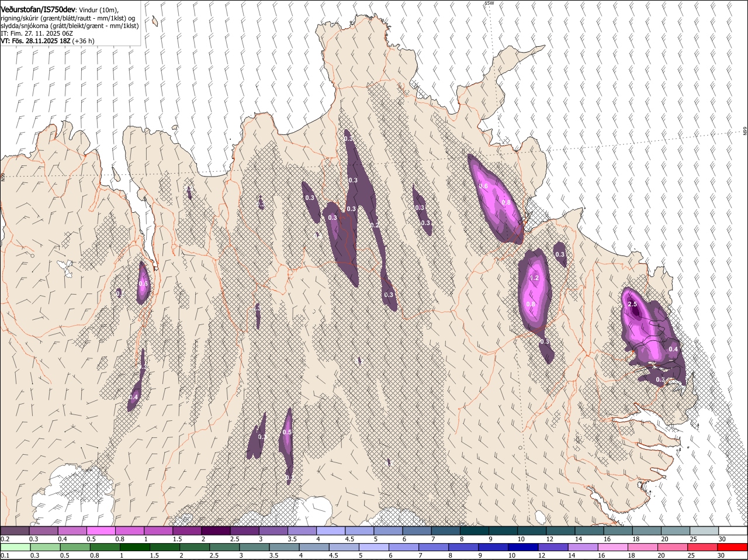Click the 'Vindur (10m)' heading text
748x560 pixels.
pyautogui.click(x=98, y=11)
